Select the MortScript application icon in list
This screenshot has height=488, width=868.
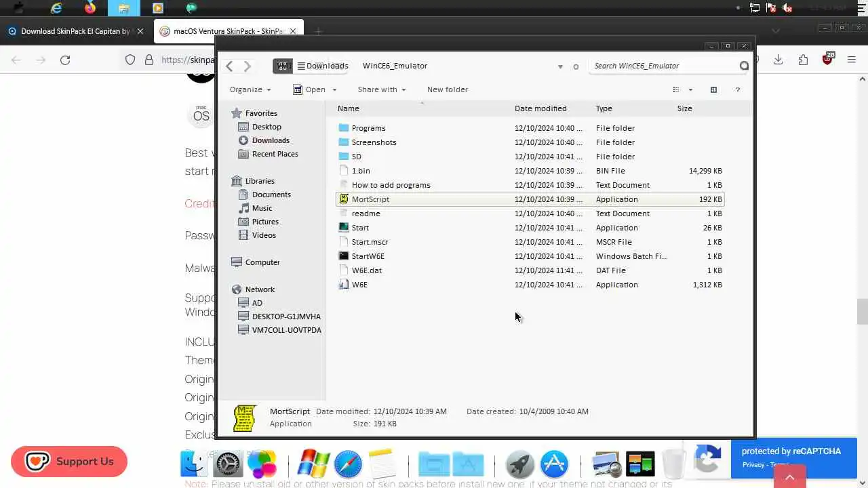click(344, 199)
